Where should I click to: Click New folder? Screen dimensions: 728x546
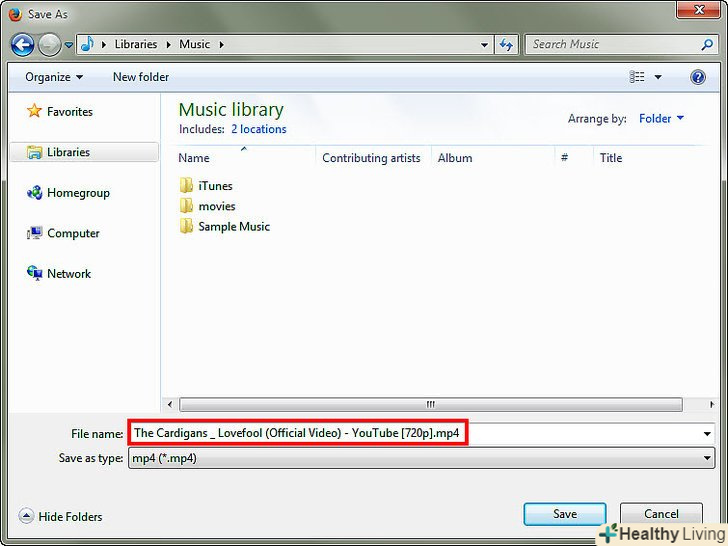point(141,77)
